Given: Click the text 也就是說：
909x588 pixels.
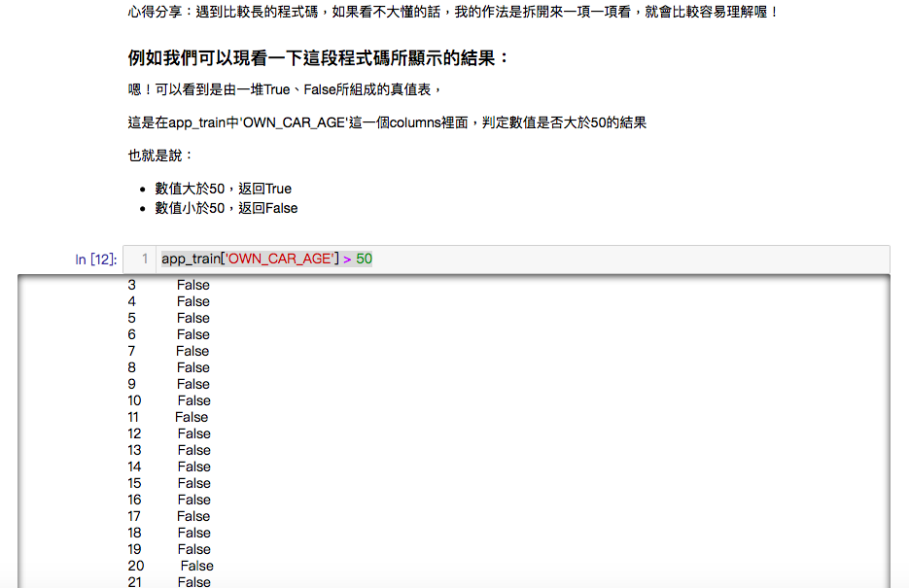Looking at the screenshot, I should 160,156.
